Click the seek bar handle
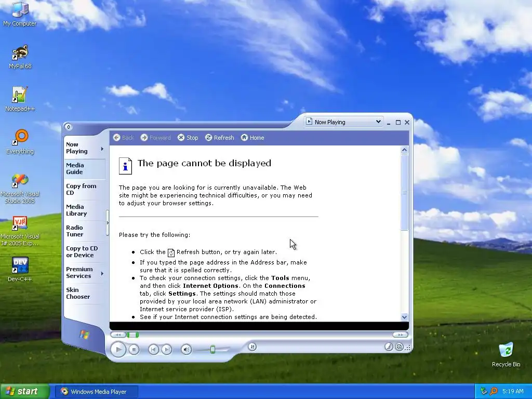Screen dimensions: 532x399 tap(132, 335)
